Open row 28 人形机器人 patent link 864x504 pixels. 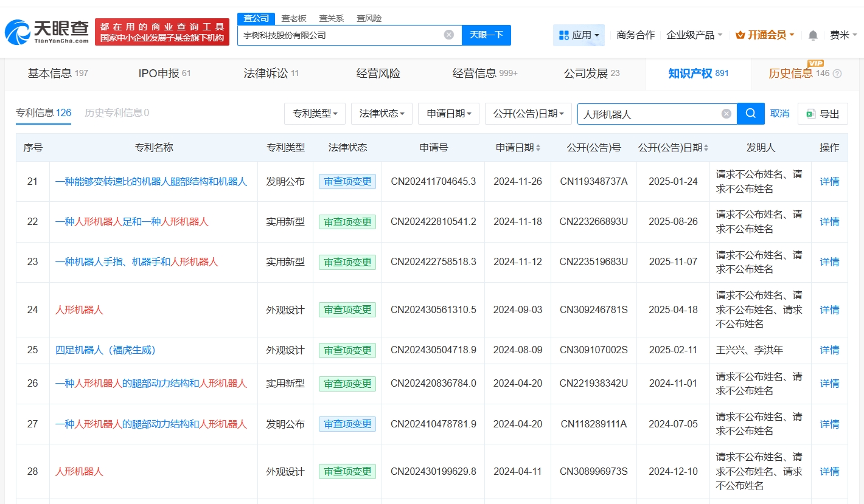tap(79, 472)
